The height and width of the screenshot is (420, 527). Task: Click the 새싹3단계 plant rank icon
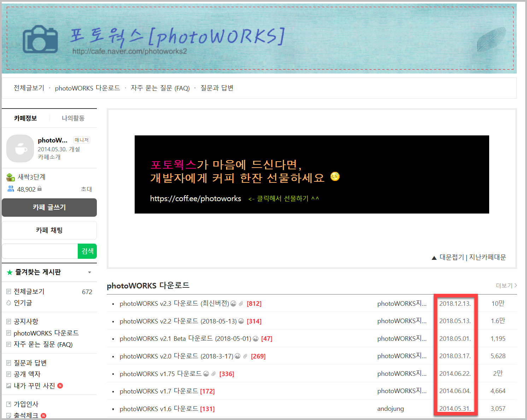[11, 177]
